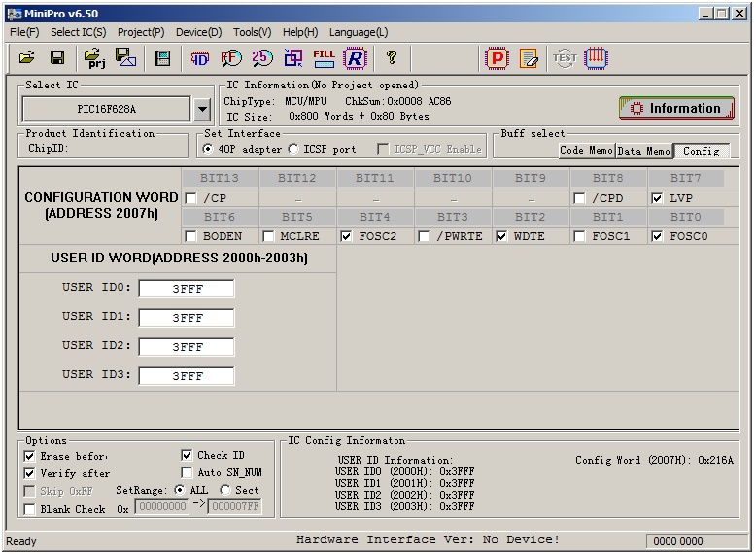Uncheck the Check ID option
The height and width of the screenshot is (554, 756).
tap(188, 455)
